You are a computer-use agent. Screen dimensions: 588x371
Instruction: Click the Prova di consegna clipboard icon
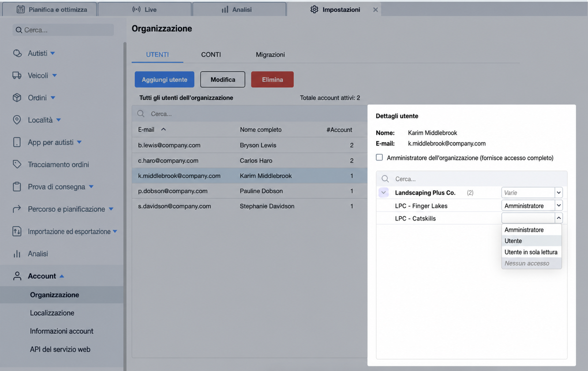click(17, 187)
